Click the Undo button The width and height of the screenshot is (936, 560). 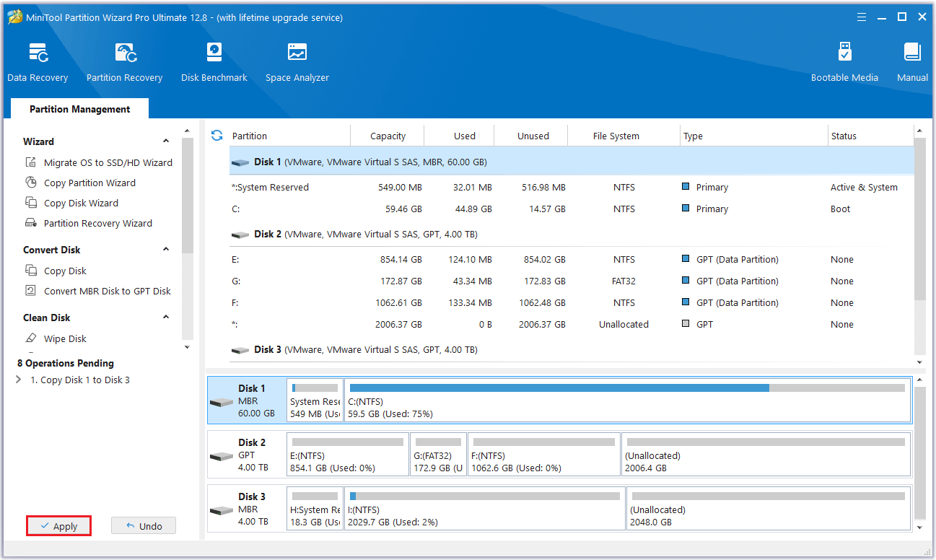pyautogui.click(x=144, y=526)
